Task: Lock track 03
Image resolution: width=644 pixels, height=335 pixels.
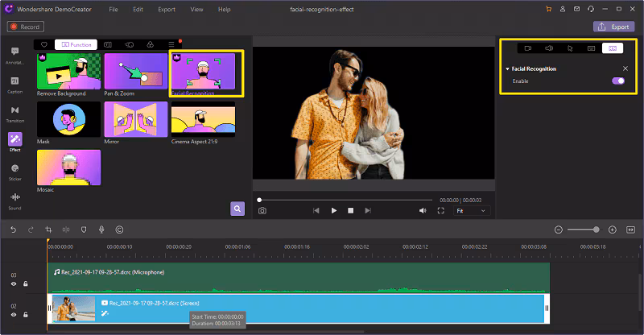Action: coord(26,284)
